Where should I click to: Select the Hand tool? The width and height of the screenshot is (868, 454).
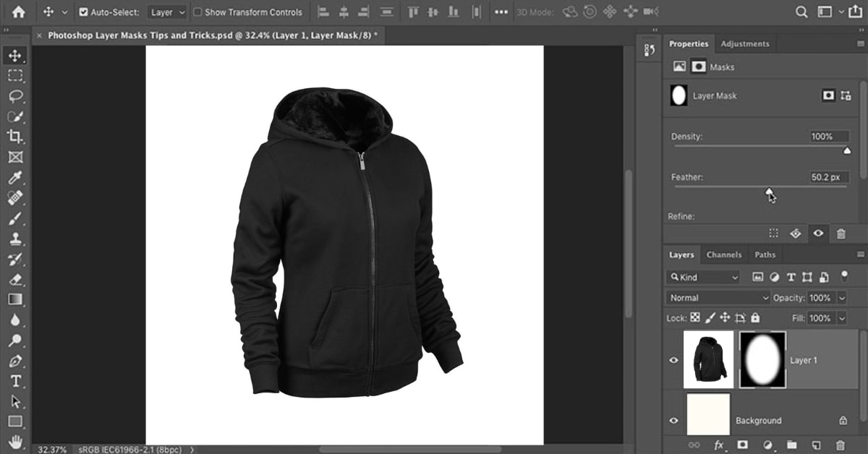coord(15,442)
